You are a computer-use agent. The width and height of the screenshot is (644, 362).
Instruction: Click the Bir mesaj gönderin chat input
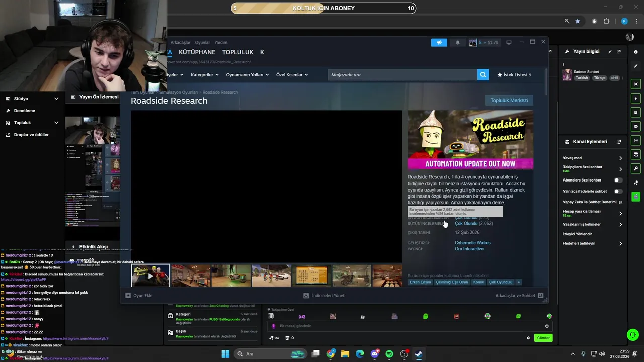(409, 326)
